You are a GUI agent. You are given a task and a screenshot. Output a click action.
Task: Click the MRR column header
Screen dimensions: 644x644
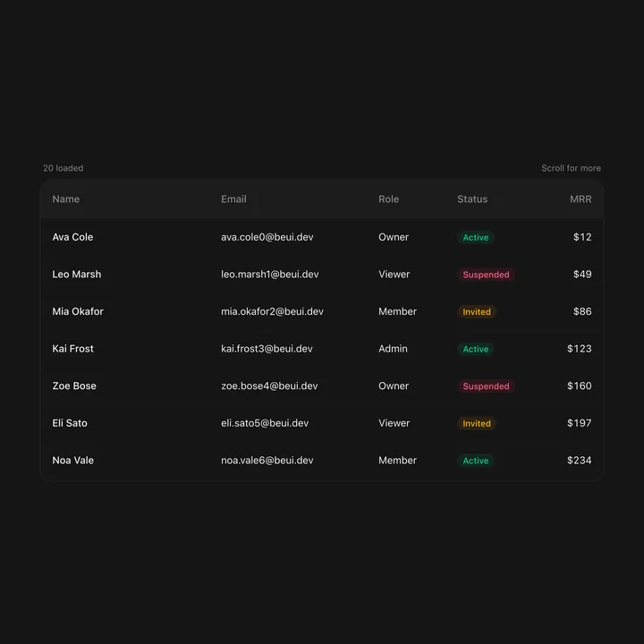pyautogui.click(x=580, y=199)
